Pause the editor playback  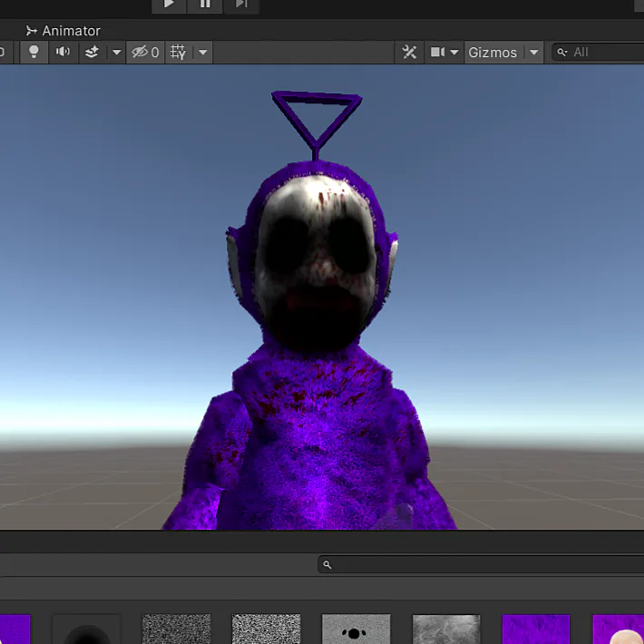204,5
